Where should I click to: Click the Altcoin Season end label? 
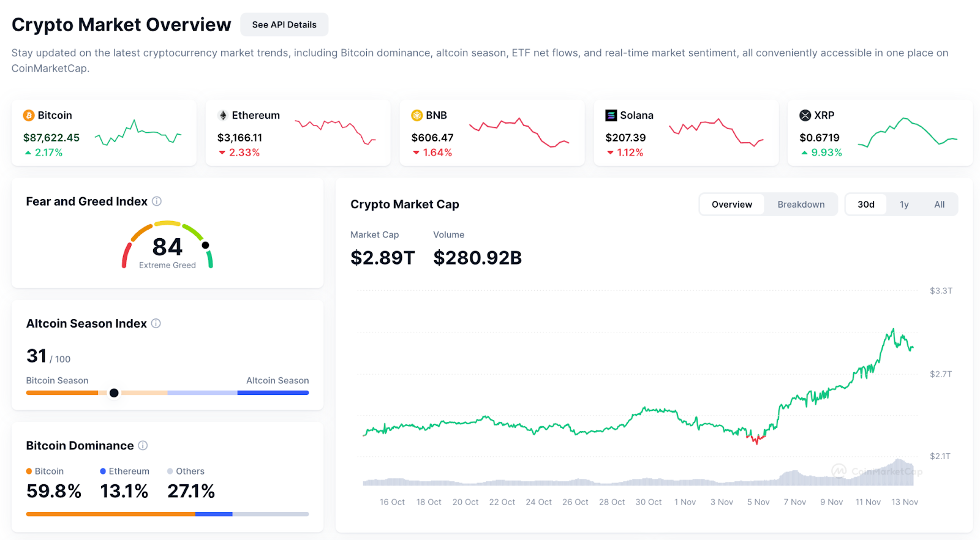pyautogui.click(x=277, y=380)
